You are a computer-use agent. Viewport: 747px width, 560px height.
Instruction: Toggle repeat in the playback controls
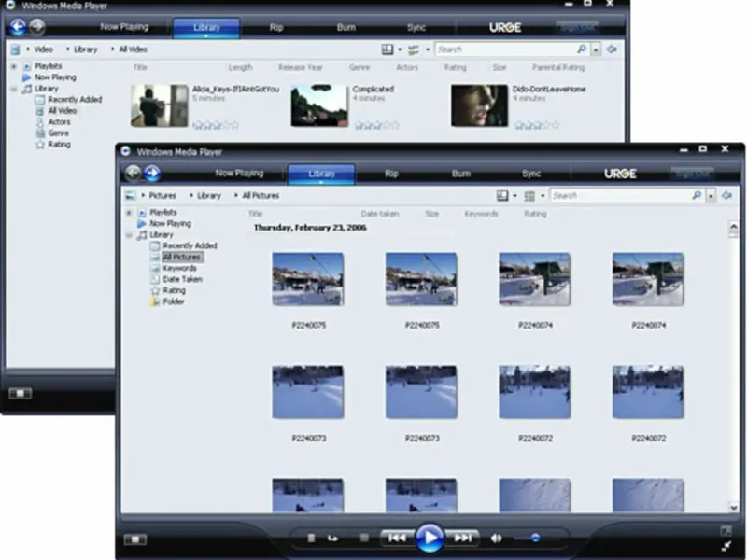coord(331,539)
